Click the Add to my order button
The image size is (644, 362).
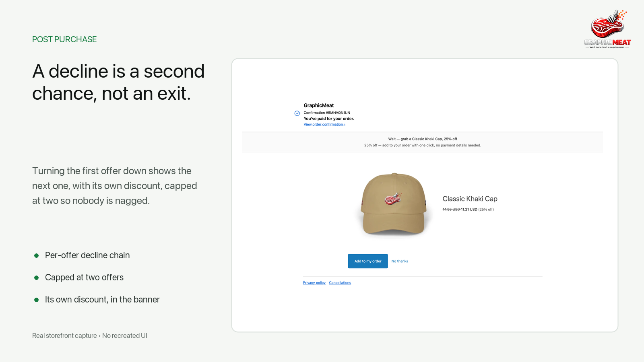click(368, 261)
